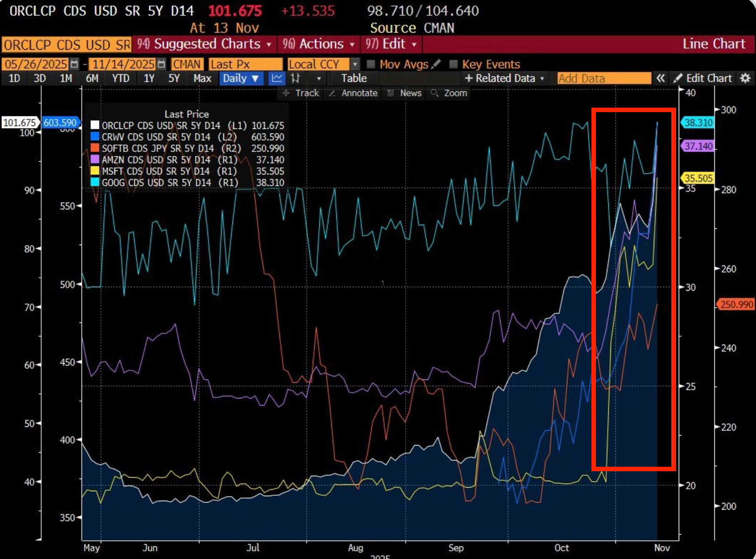Select the Max time range
The height and width of the screenshot is (559, 756).
(x=202, y=78)
